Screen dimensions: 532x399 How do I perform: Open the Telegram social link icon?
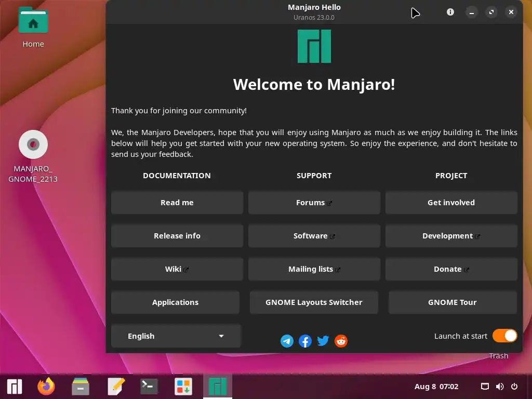pos(287,341)
